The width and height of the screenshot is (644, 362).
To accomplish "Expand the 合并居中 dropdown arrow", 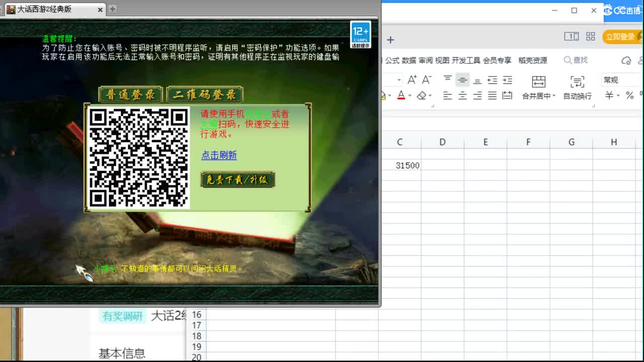I will click(554, 96).
